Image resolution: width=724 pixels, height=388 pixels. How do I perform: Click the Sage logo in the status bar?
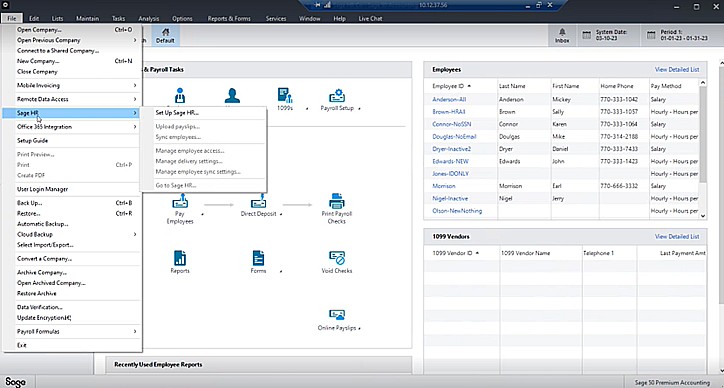[x=15, y=382]
